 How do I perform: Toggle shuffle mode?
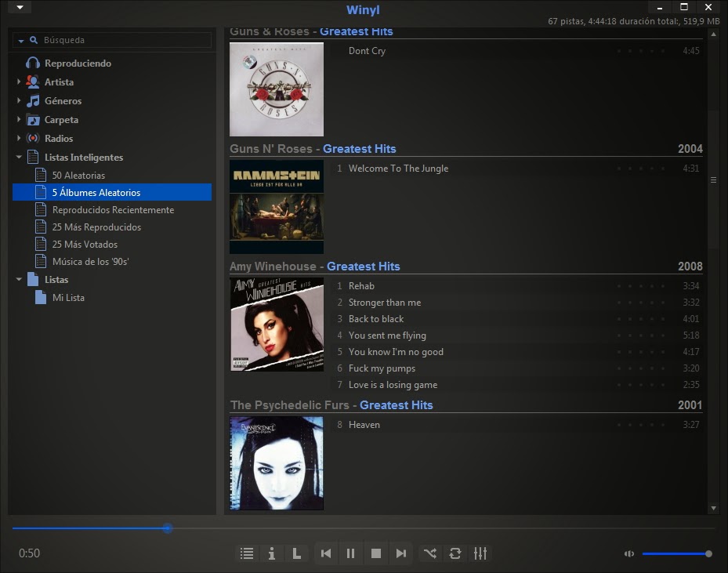click(x=430, y=553)
